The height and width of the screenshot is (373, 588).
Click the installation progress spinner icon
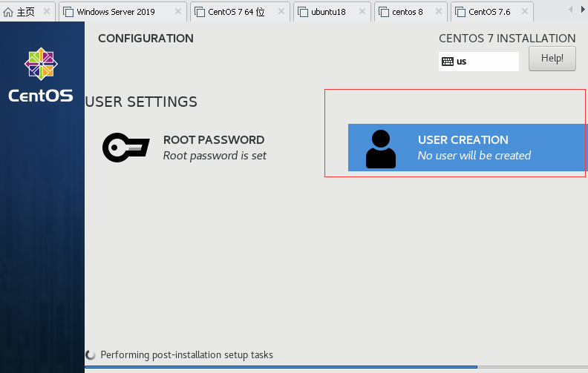tap(91, 355)
